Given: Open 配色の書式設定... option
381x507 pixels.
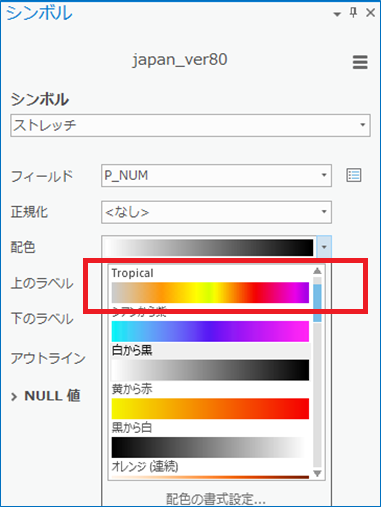Looking at the screenshot, I should 216,499.
